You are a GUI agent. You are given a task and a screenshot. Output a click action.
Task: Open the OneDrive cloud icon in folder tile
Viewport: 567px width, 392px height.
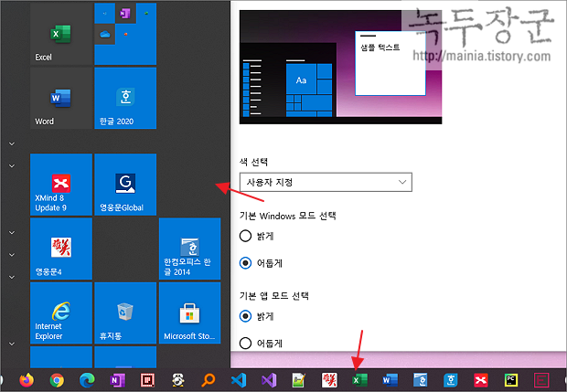point(105,35)
